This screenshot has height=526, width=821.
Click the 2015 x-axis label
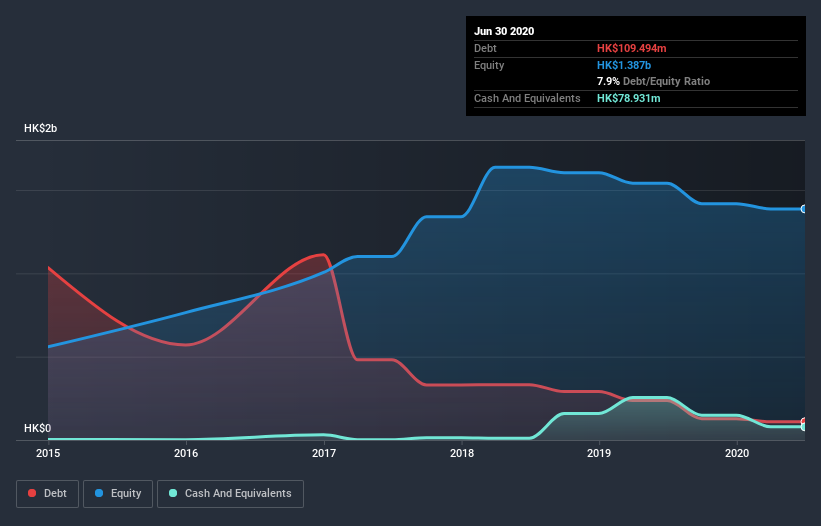point(48,453)
